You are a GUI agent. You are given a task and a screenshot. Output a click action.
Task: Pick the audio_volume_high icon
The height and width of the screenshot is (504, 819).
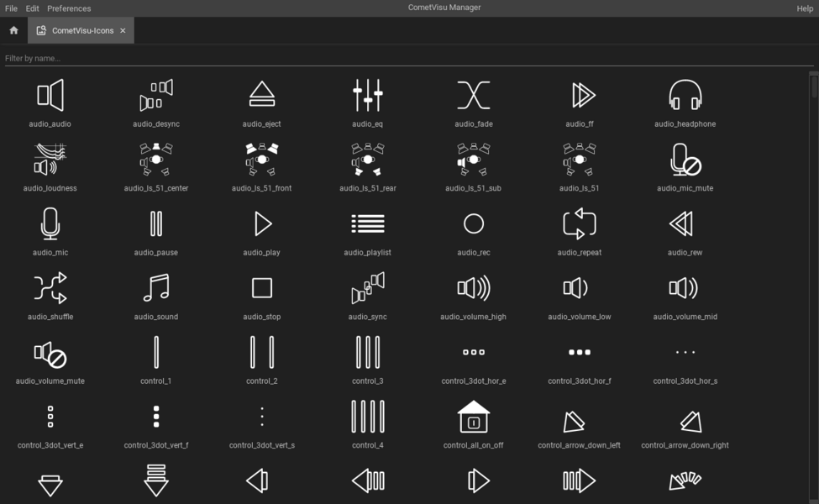tap(473, 288)
